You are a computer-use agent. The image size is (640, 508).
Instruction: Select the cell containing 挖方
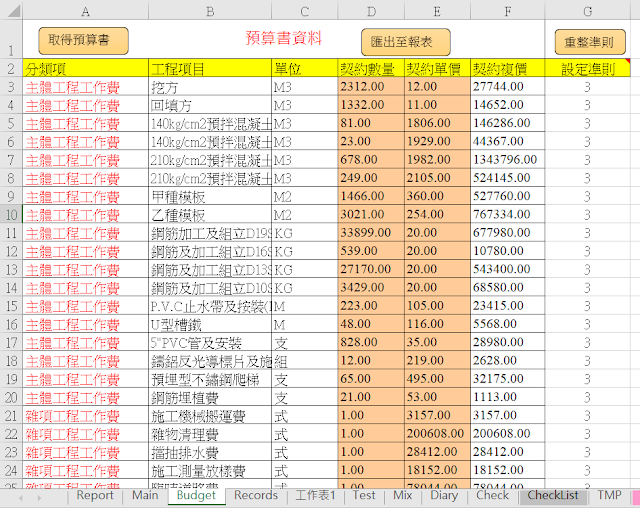(210, 87)
